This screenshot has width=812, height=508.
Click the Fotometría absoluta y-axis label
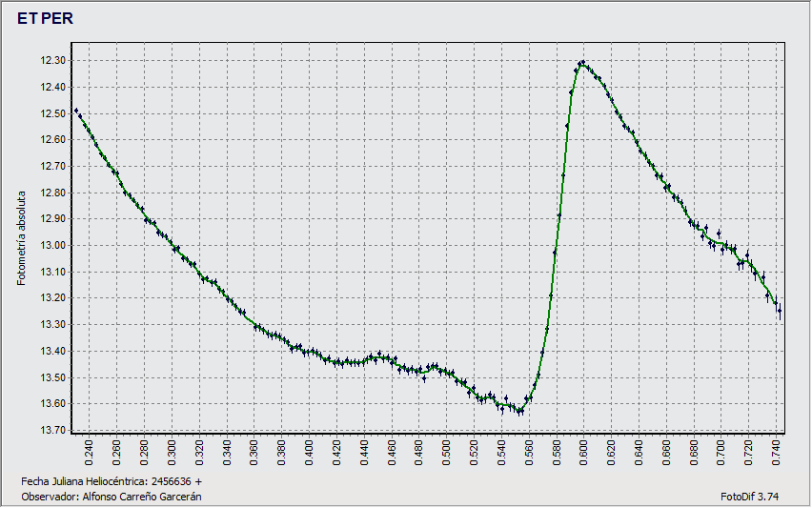pos(21,237)
